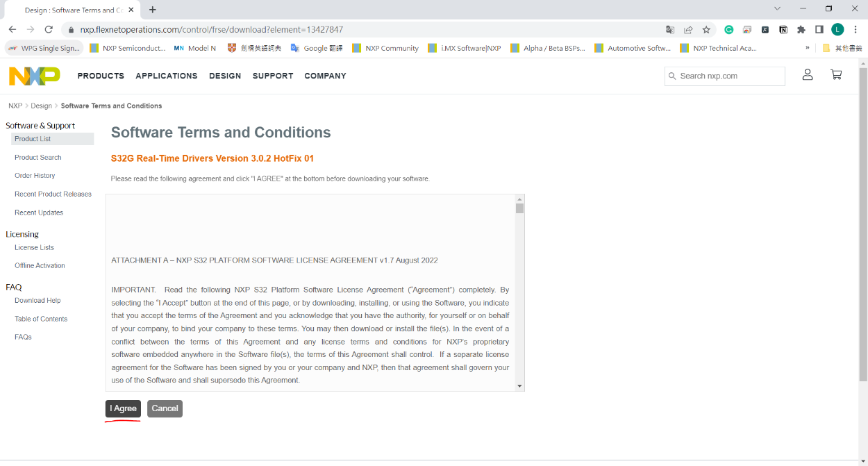
Task: Click the browser forward arrow
Action: click(x=31, y=29)
